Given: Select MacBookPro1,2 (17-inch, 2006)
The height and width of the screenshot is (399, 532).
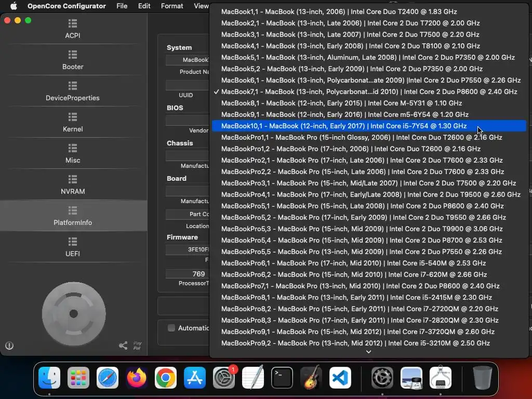Looking at the screenshot, I should pos(369,149).
